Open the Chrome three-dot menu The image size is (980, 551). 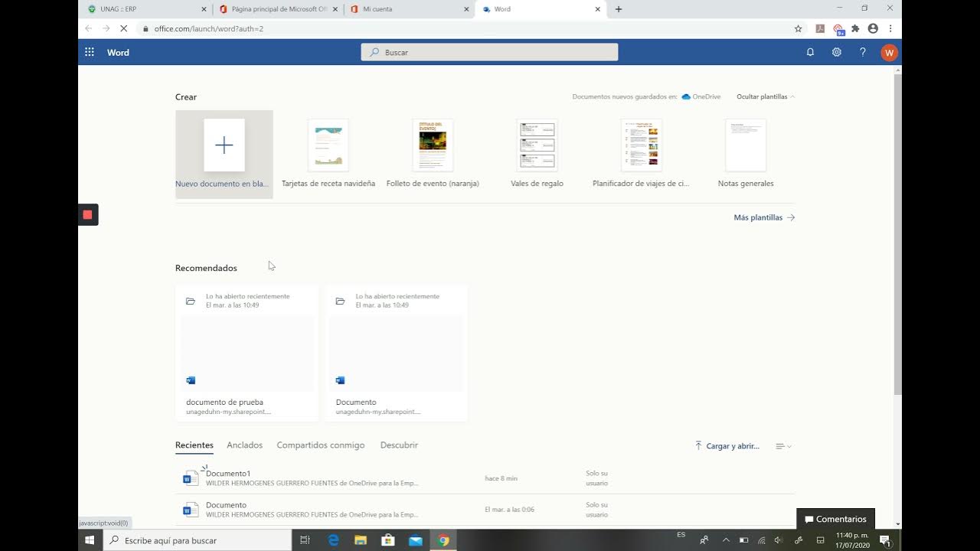[x=890, y=28]
